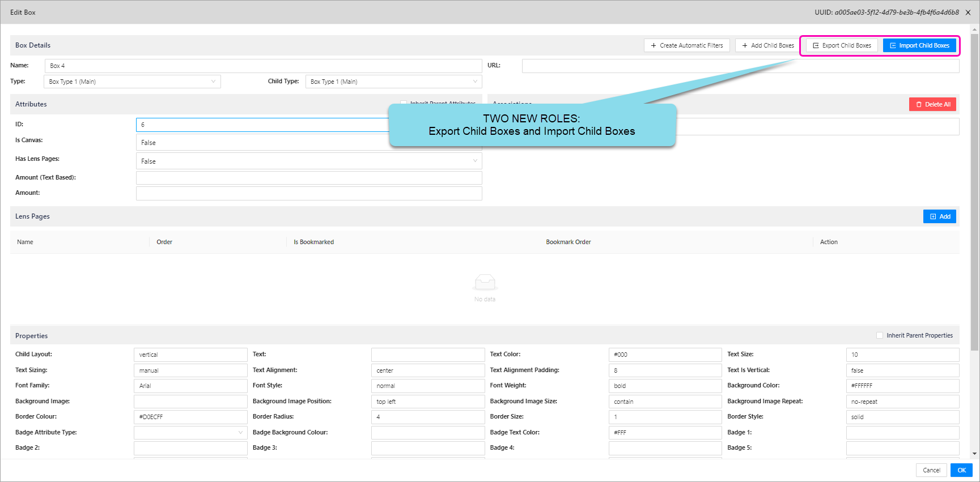The width and height of the screenshot is (980, 482).
Task: Click the Bookmark Order column header
Action: tap(568, 242)
